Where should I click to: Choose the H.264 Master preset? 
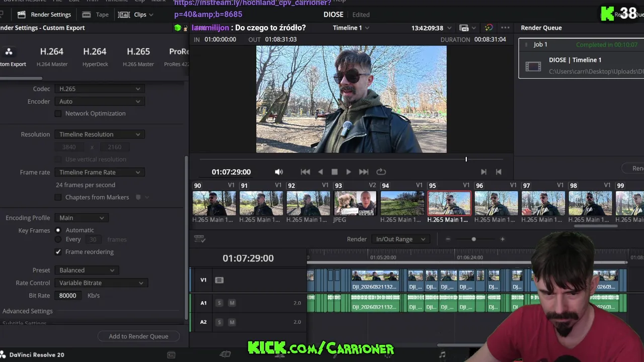tap(52, 57)
